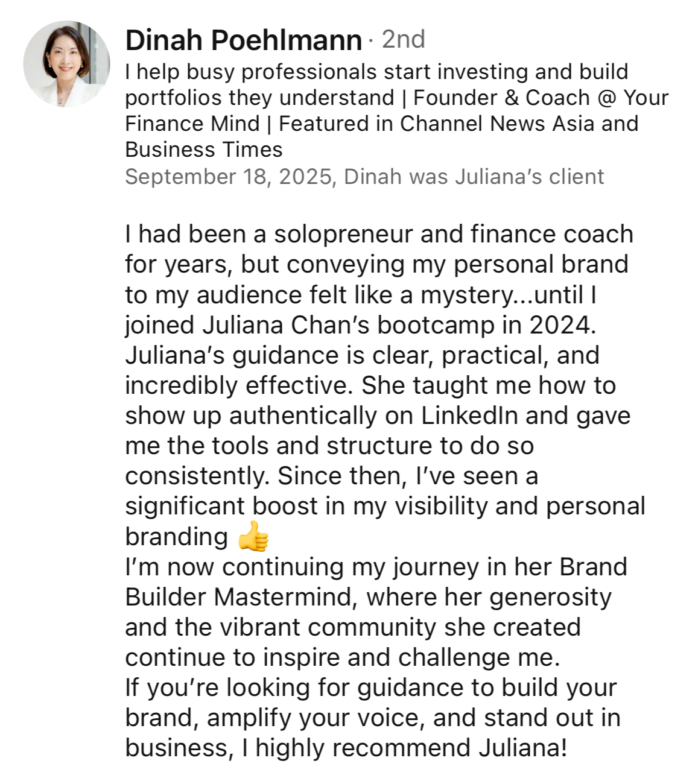
Task: Open Dinah Poehlmann's profile photo
Action: click(66, 64)
